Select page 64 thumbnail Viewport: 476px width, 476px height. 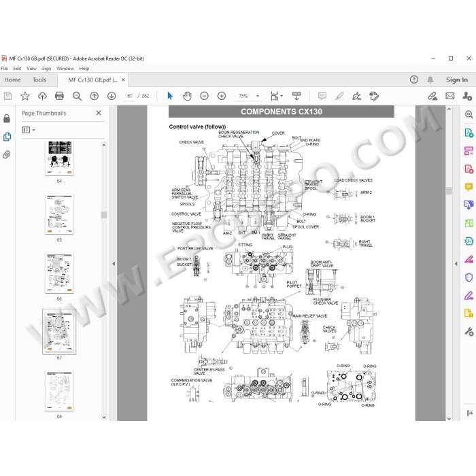click(60, 158)
